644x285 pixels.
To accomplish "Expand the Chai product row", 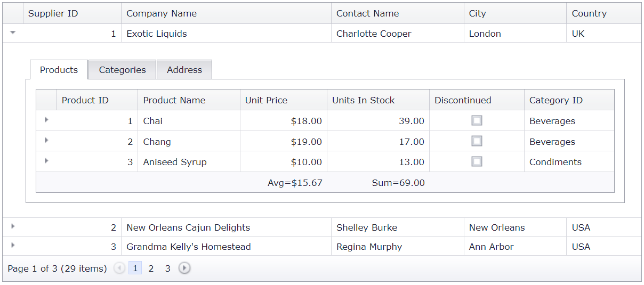I will click(46, 120).
